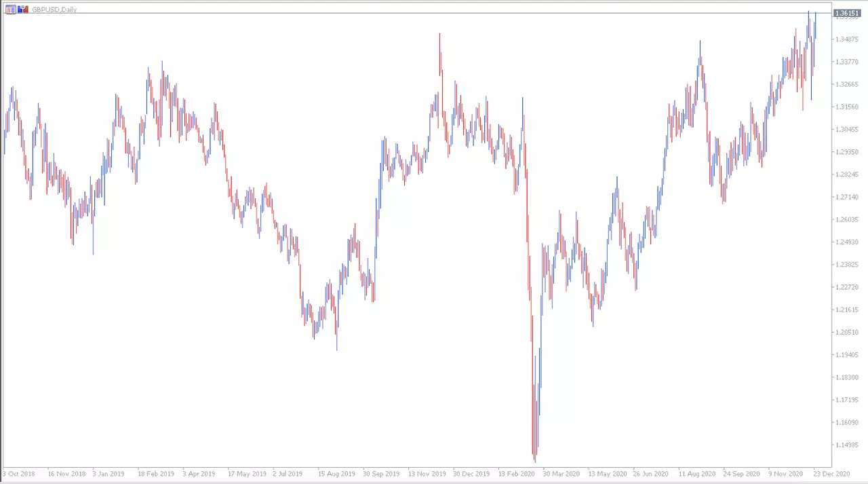The height and width of the screenshot is (484, 868).
Task: Click the 9 Nov 2020 date label
Action: point(785,473)
